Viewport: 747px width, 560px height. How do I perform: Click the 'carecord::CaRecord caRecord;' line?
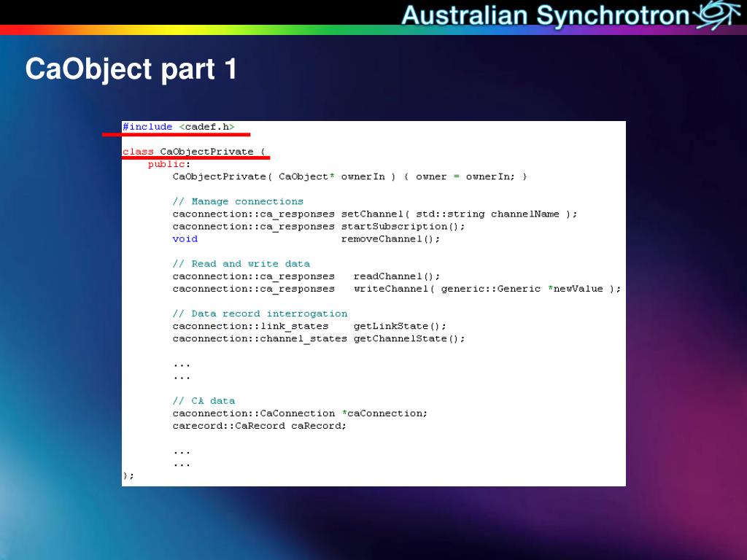(x=260, y=426)
